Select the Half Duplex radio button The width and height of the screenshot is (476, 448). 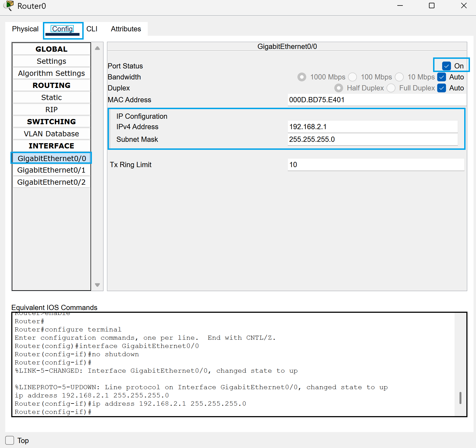point(339,88)
